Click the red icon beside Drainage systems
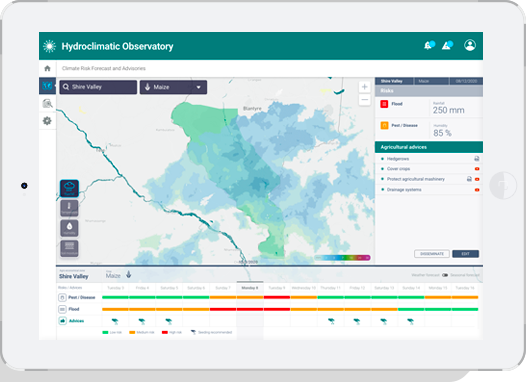The width and height of the screenshot is (526, 382). click(477, 190)
